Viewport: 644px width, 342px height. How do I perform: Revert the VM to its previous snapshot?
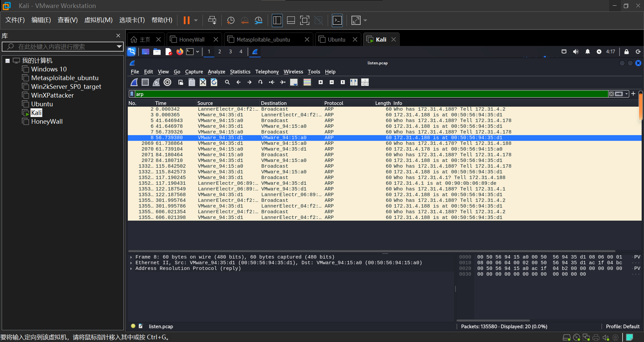coord(245,20)
